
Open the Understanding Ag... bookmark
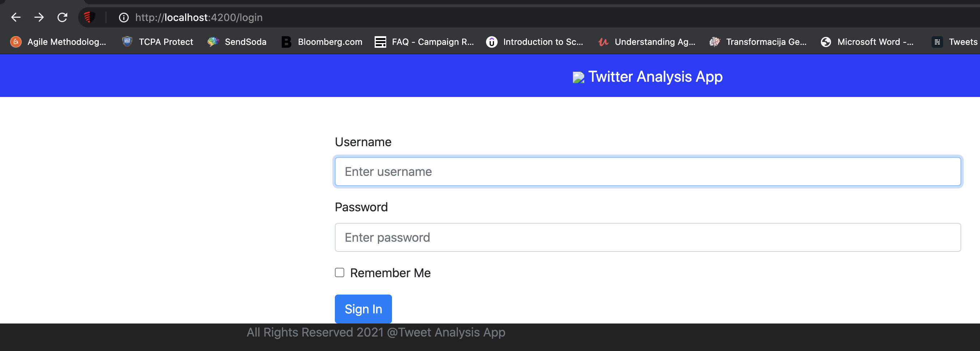coord(647,42)
